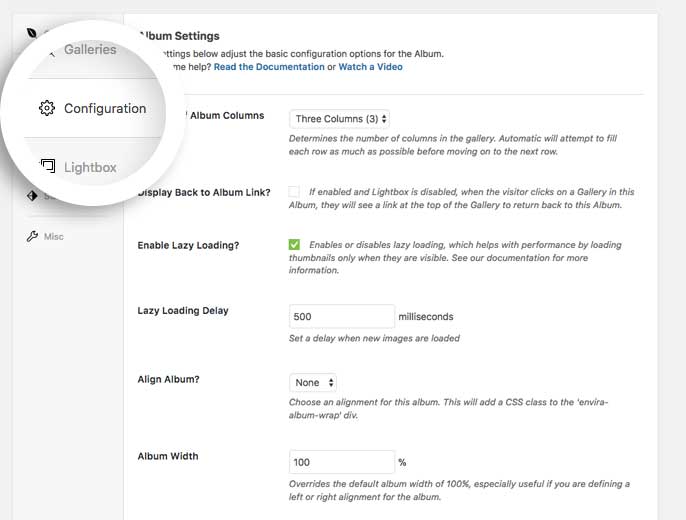
Task: Open the Lightbox tab
Action: point(90,168)
